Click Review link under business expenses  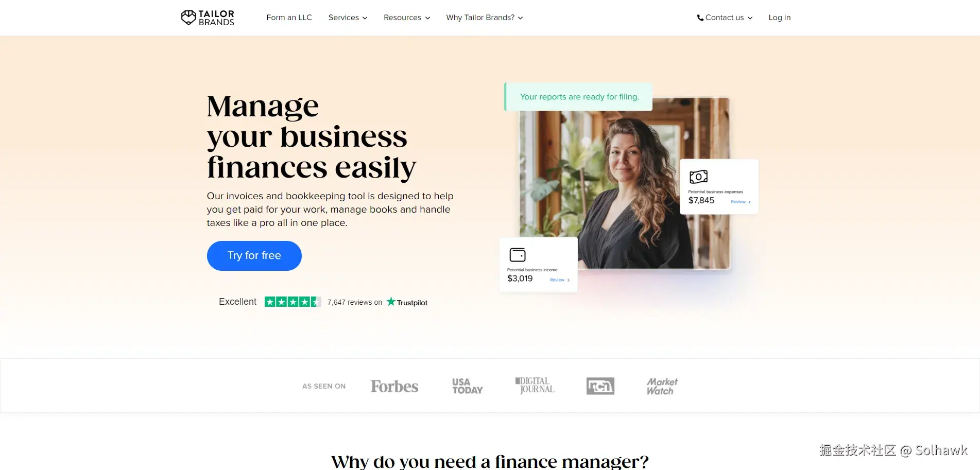click(741, 202)
